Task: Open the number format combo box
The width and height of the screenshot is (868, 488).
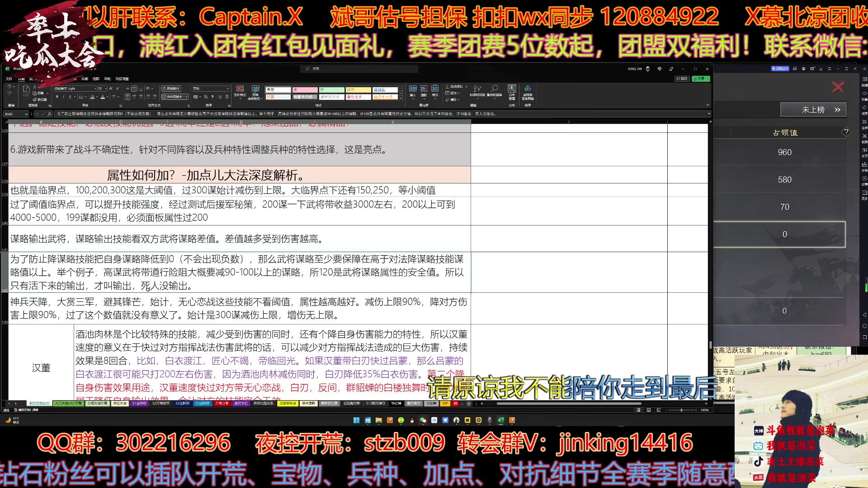Action: 211,89
